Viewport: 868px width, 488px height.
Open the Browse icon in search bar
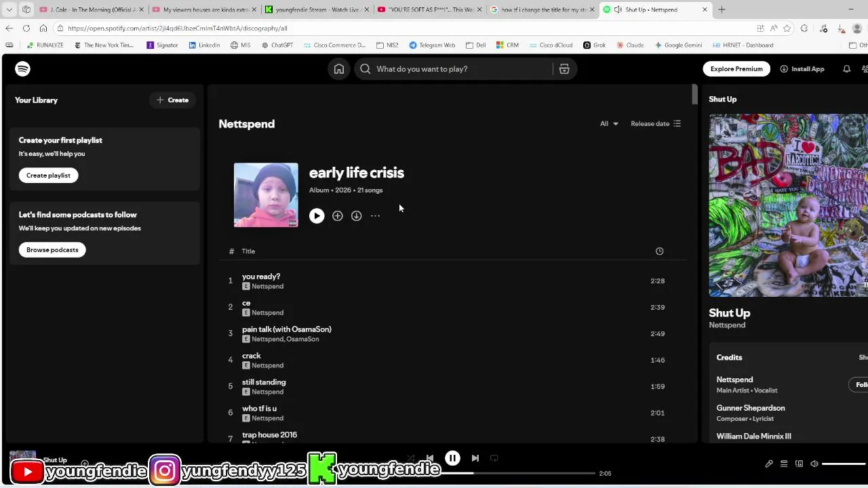[564, 68]
